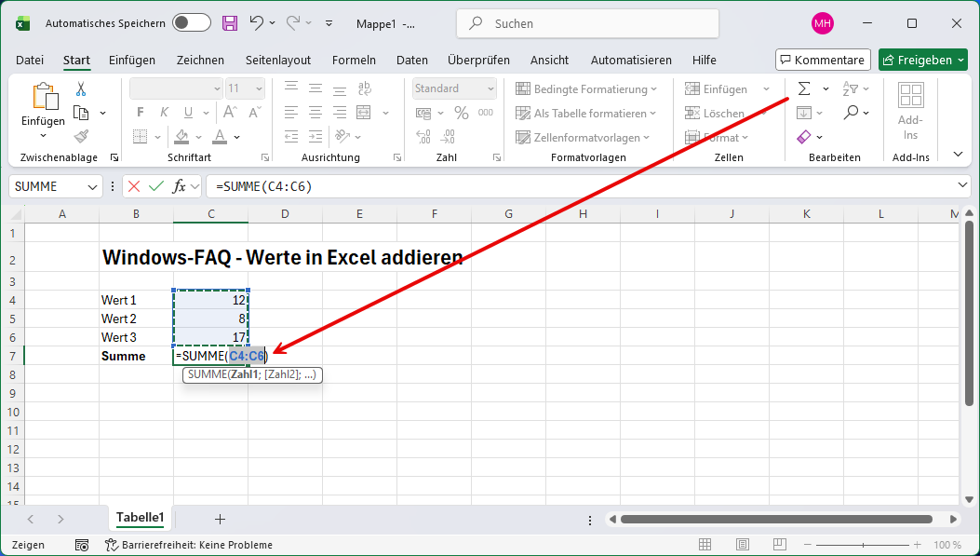Toggle underline formatting U
Screen dimensions: 980x556
(188, 113)
